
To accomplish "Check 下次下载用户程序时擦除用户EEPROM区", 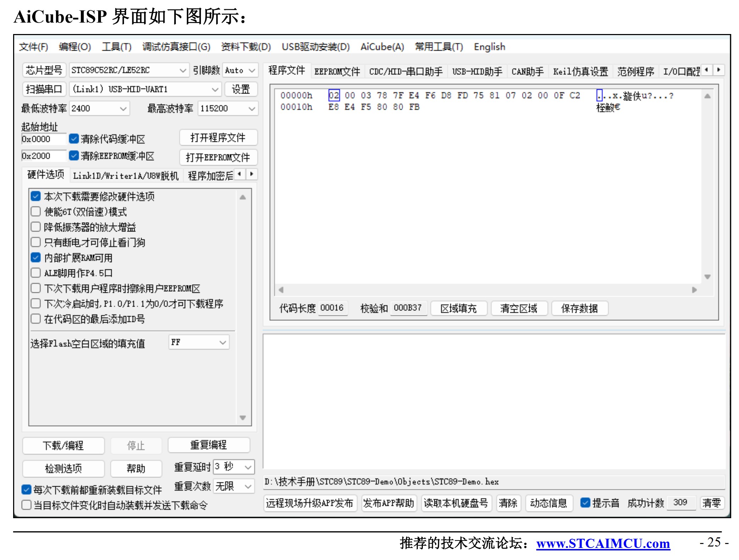I will 35,288.
